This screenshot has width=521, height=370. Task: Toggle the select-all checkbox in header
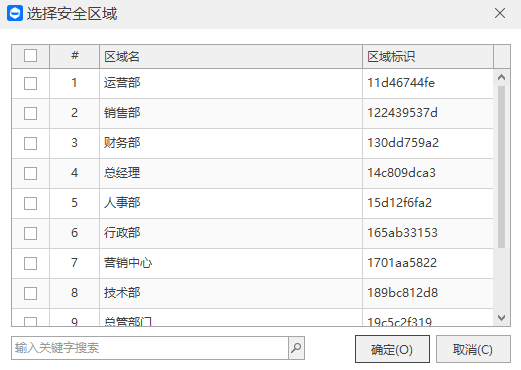click(x=30, y=56)
